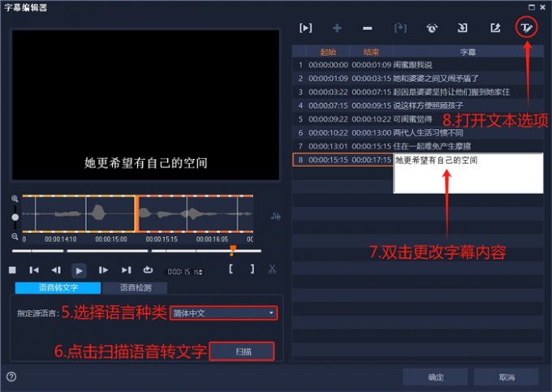Screen dimensions: 552x392
Task: Set mark-in bracket
Action: [231, 269]
